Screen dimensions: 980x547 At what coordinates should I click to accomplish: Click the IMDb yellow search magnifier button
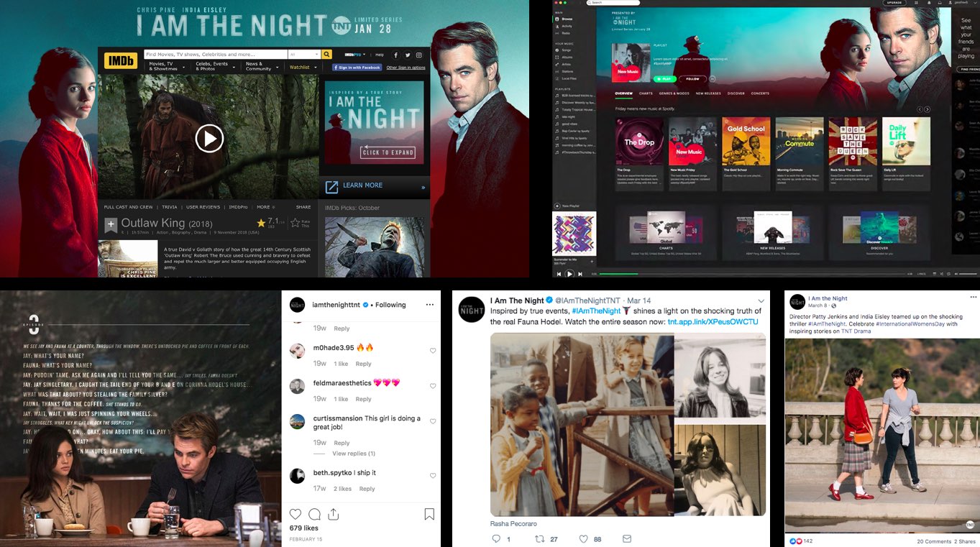pyautogui.click(x=326, y=55)
